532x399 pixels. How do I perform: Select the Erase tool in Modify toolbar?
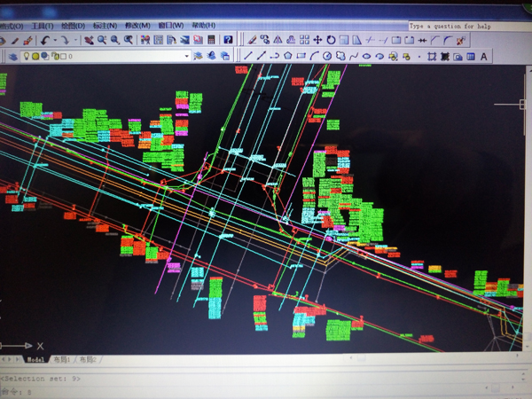(x=252, y=40)
